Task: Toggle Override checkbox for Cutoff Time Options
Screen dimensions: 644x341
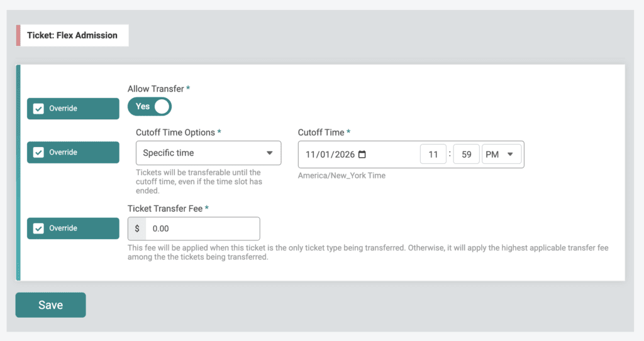Action: pyautogui.click(x=38, y=153)
